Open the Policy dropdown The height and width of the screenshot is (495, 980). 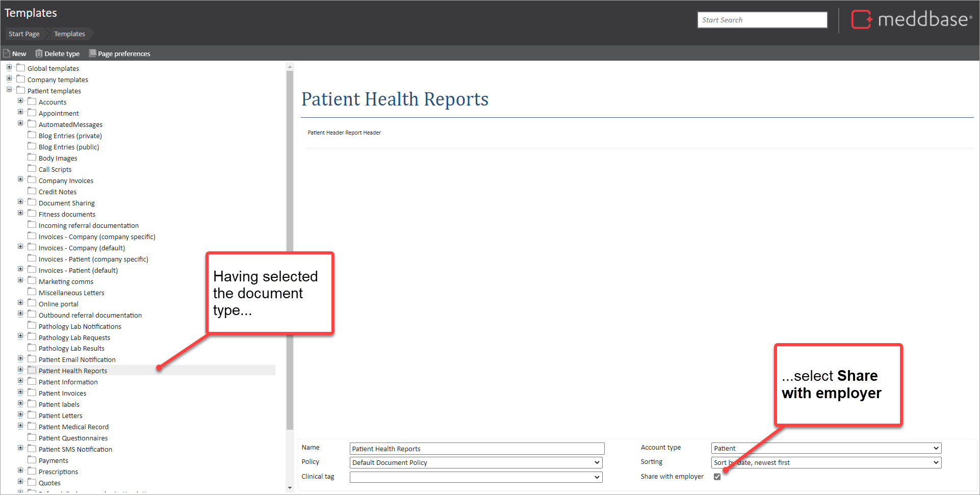476,463
